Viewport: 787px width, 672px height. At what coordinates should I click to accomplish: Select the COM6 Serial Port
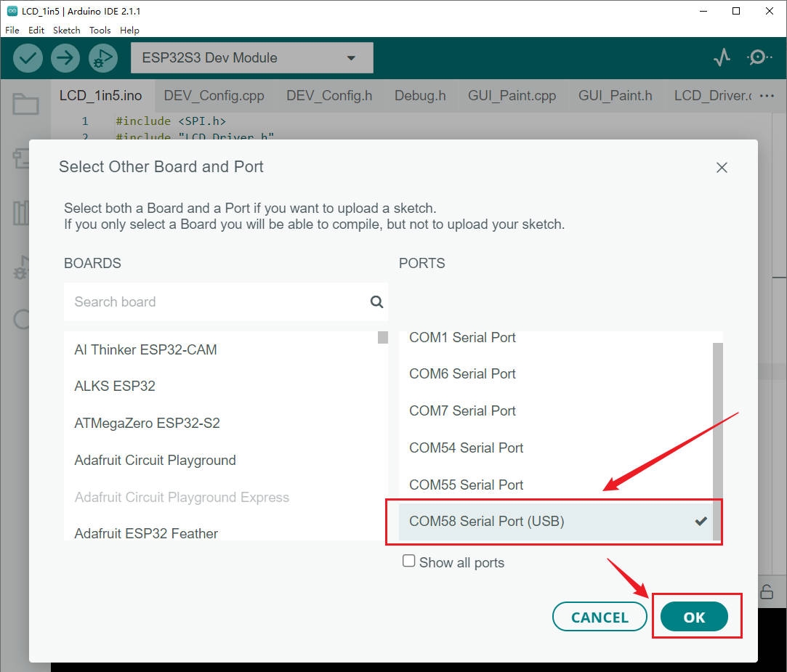click(x=556, y=374)
